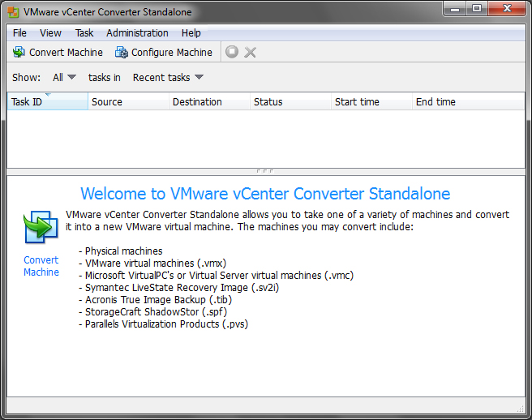The height and width of the screenshot is (420, 532).
Task: Click 'VMware virtual machines (.vmx)' text
Action: (x=156, y=264)
